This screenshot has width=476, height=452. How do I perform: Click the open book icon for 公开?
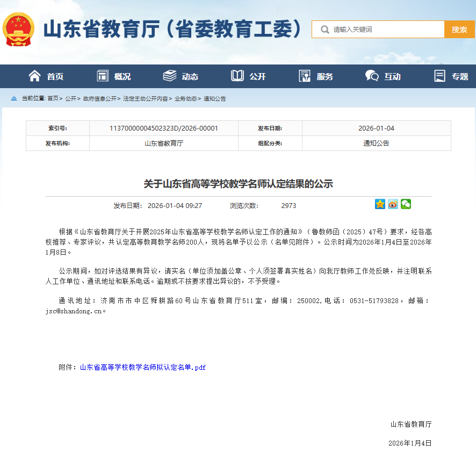point(237,76)
